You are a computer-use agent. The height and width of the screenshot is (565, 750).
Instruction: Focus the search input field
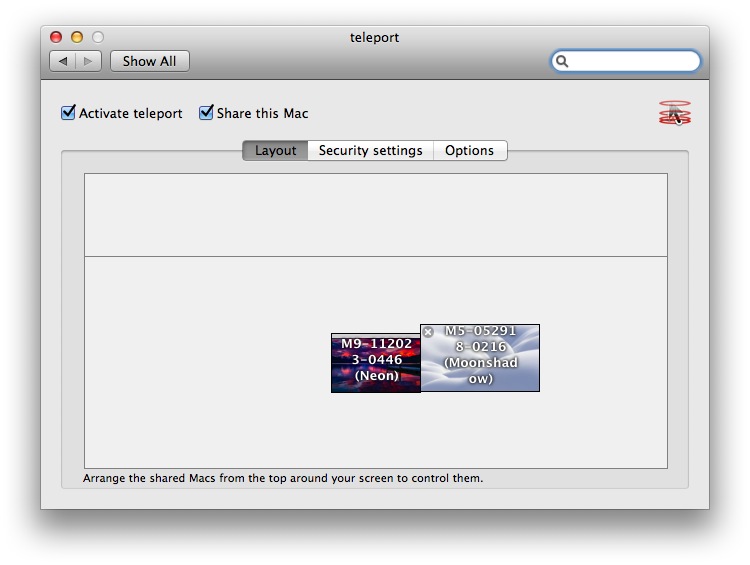pyautogui.click(x=632, y=61)
